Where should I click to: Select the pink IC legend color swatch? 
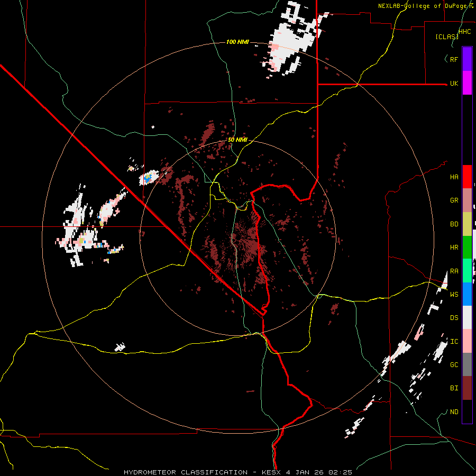467,341
